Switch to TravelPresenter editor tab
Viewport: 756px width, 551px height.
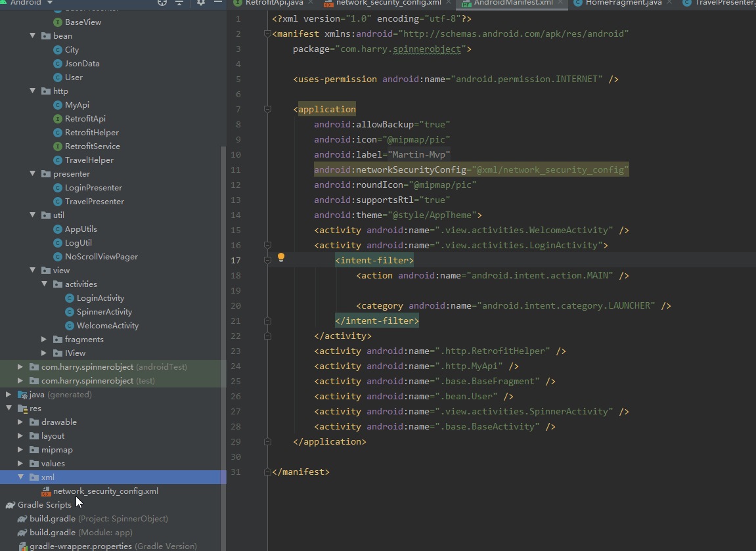pyautogui.click(x=719, y=3)
